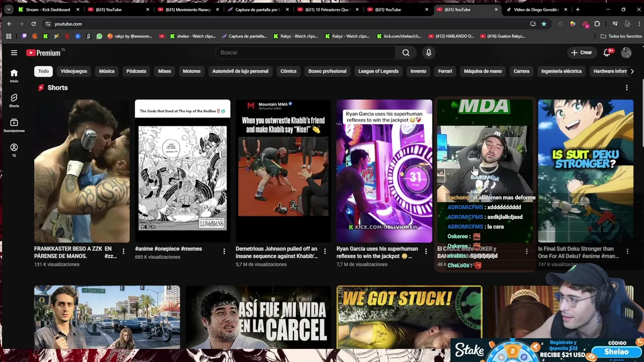Select the Videojuegos filter chip
This screenshot has width=644, height=362.
click(x=74, y=71)
